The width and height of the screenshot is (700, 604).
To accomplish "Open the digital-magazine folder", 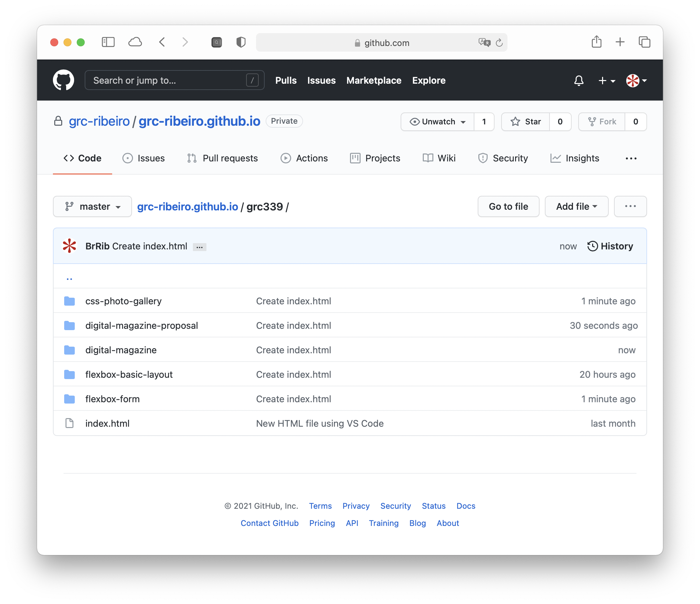I will (121, 350).
